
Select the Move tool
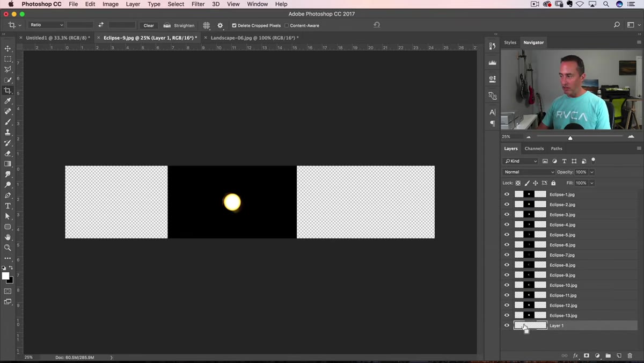coord(8,49)
